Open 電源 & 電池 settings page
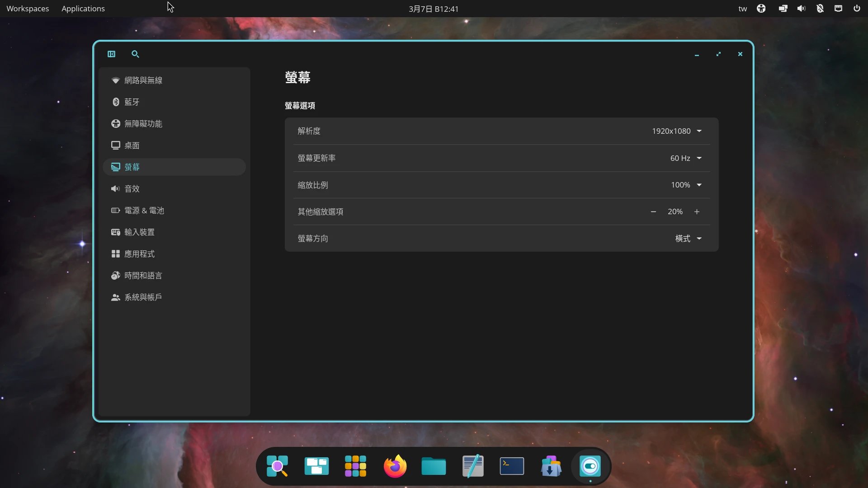The width and height of the screenshot is (868, 488). coord(144,211)
